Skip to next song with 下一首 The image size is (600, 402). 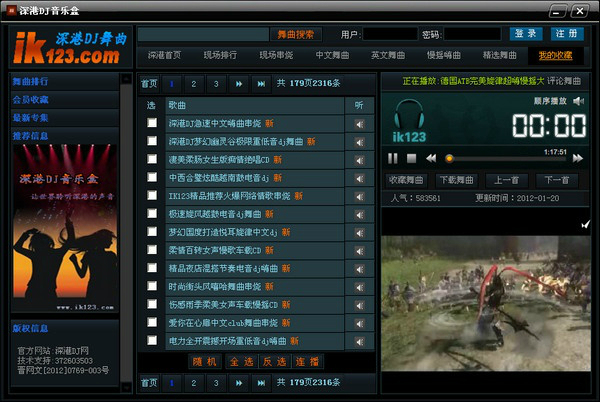557,180
